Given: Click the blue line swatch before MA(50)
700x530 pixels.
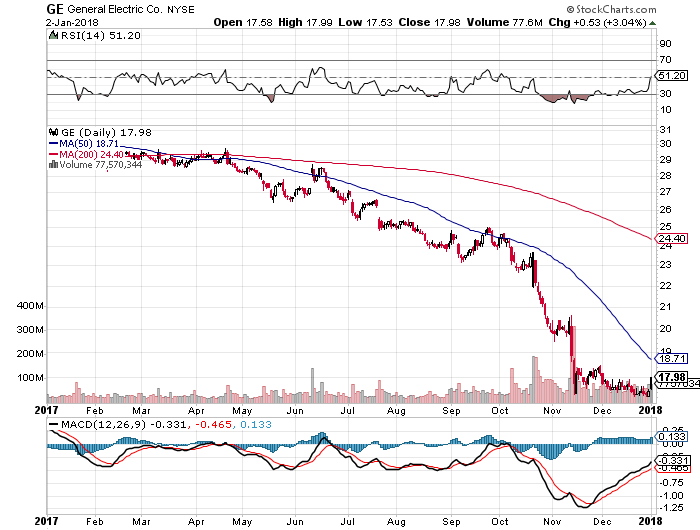Looking at the screenshot, I should coord(54,143).
